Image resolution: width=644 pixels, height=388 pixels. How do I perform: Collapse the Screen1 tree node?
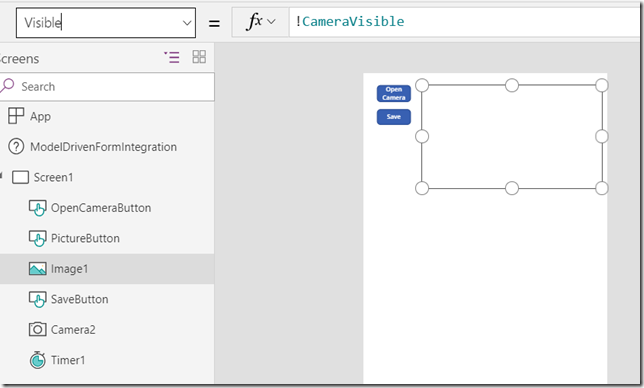(x=1, y=176)
